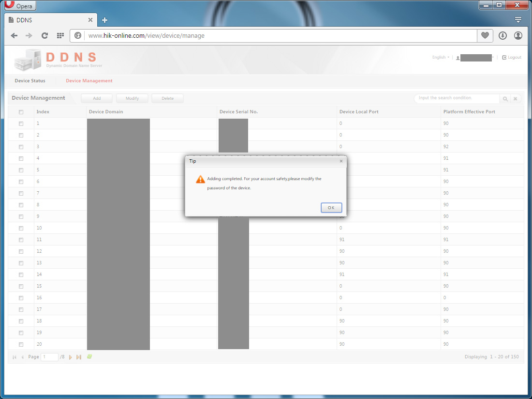Image resolution: width=532 pixels, height=399 pixels.
Task: Check the checkbox for row 12
Action: pos(21,251)
